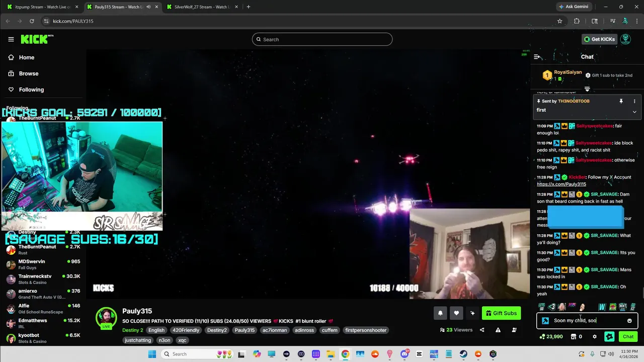Open pinned message three-dot options
Screen dimensions: 644x362
point(634,101)
